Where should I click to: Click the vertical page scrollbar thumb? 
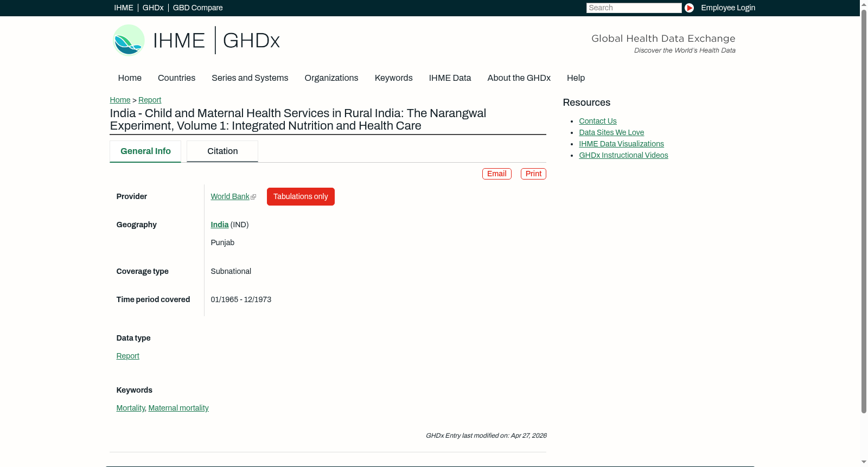[x=864, y=212]
